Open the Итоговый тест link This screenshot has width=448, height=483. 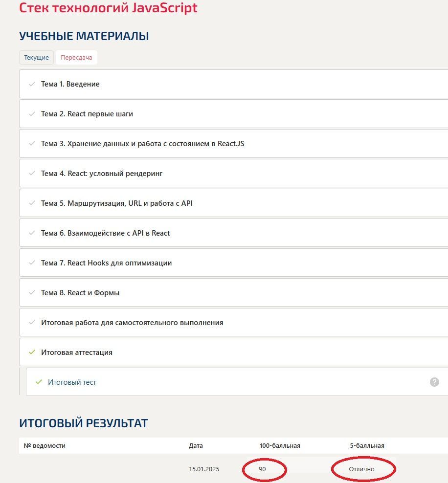72,382
